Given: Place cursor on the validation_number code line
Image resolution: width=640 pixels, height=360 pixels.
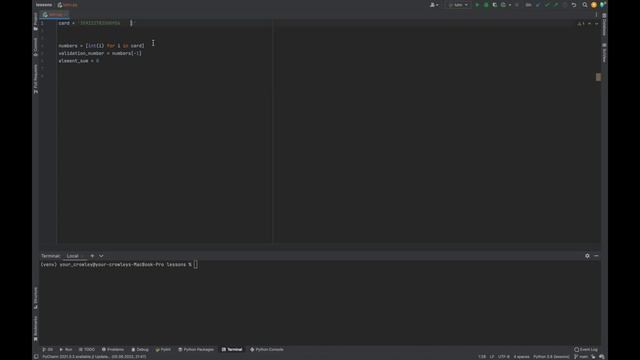Looking at the screenshot, I should [100, 53].
